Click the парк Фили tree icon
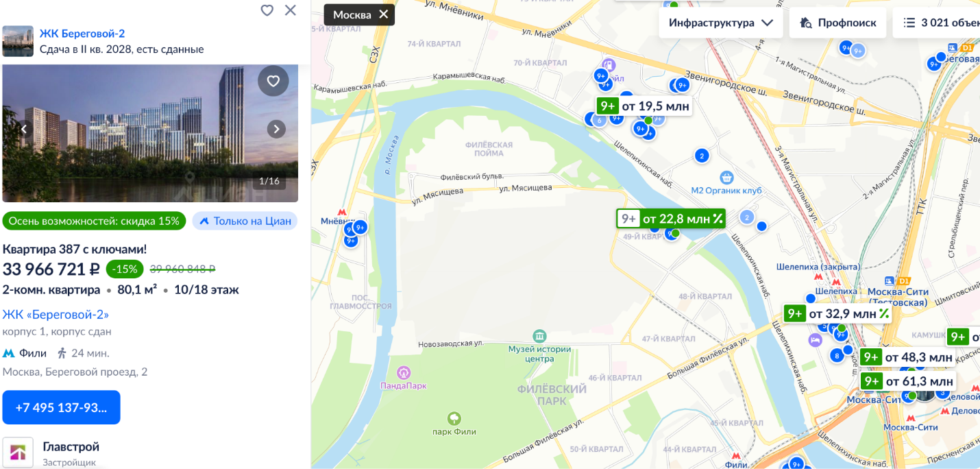Viewport: 980px width, 469px height. coord(454,418)
